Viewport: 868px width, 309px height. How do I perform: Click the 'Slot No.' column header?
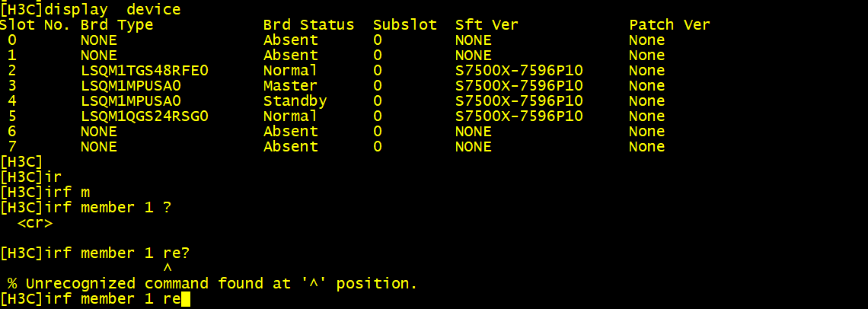pos(36,25)
